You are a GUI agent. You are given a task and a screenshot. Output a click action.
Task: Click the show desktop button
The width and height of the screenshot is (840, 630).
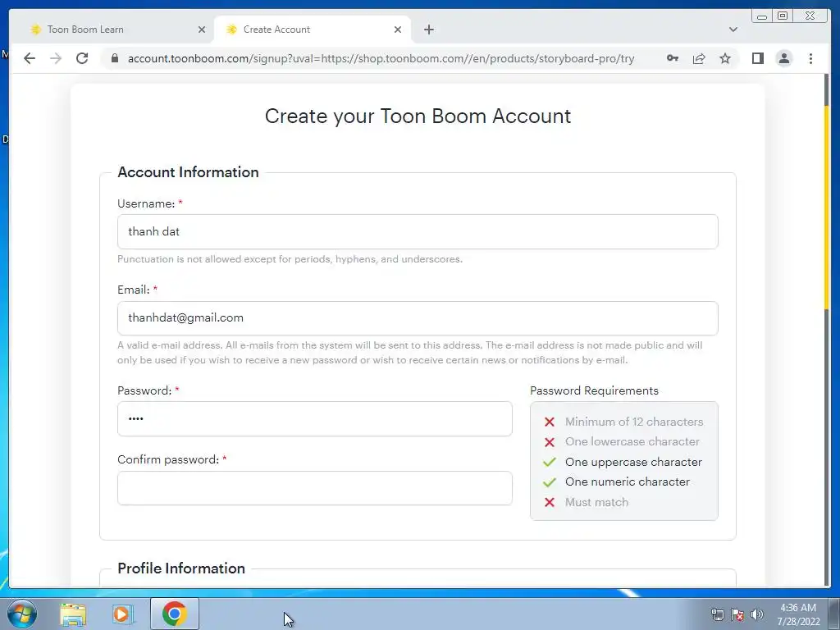834,614
